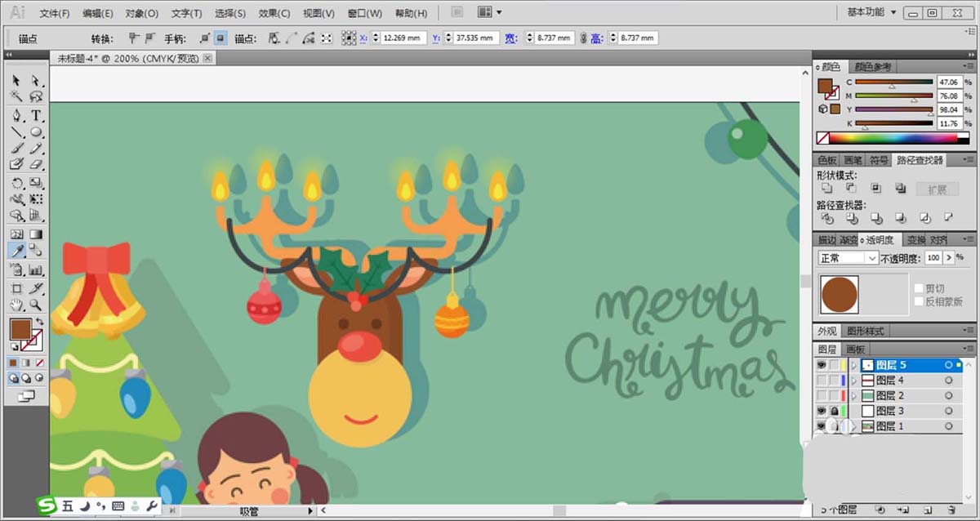
Task: Open the Color panel flyout menu
Action: [x=967, y=67]
